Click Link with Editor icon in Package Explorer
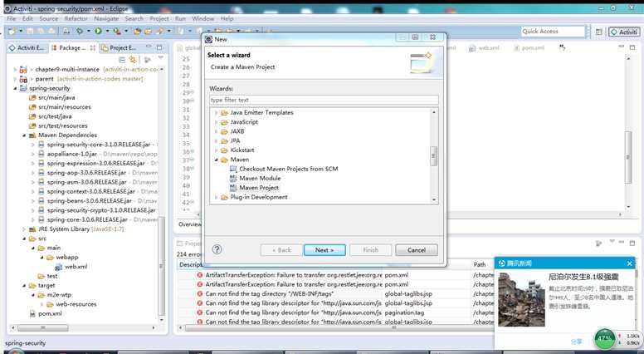The height and width of the screenshot is (354, 644). click(x=132, y=60)
